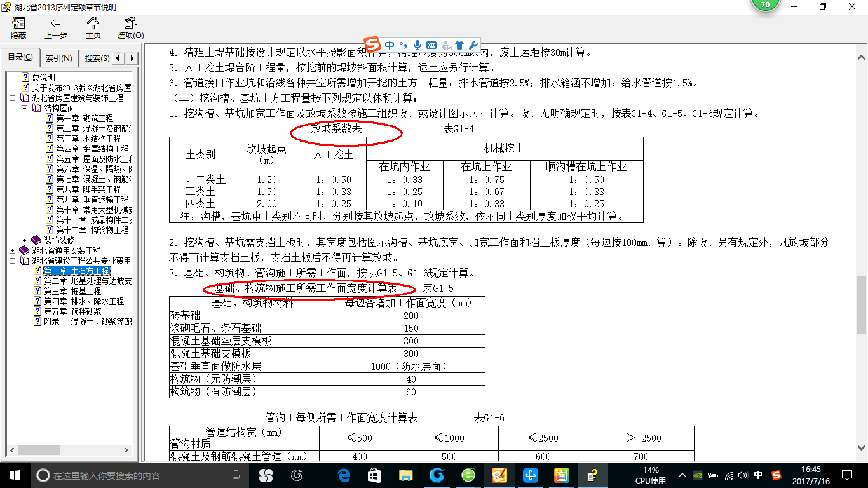Select 附录一 混凝土、砂浆等配 topic
Viewport: 868px width, 488px height.
pyautogui.click(x=87, y=322)
